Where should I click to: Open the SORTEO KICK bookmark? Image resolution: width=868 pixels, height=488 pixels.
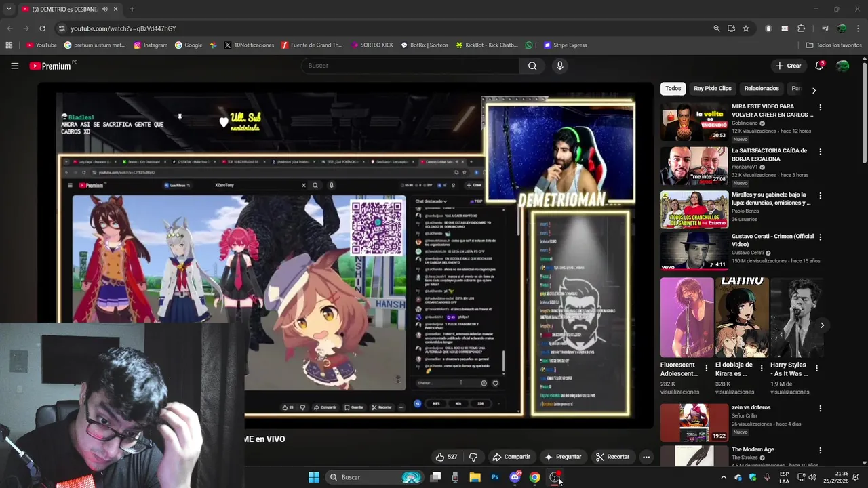(372, 45)
